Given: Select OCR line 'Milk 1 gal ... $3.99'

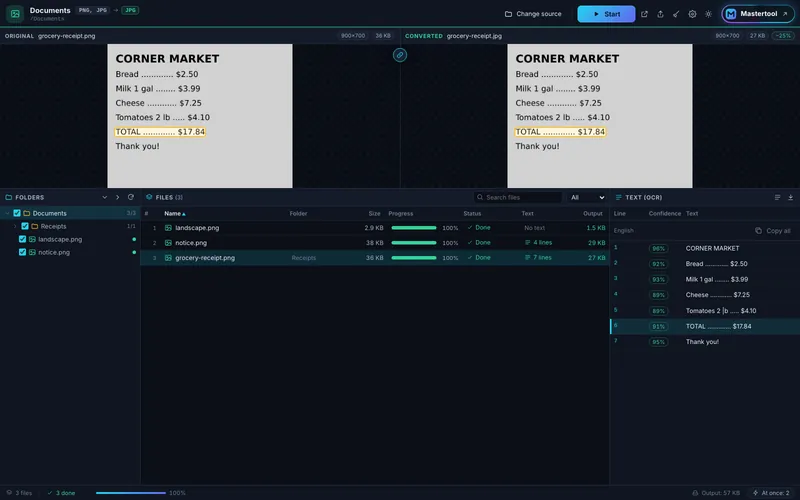Looking at the screenshot, I should click(x=705, y=280).
